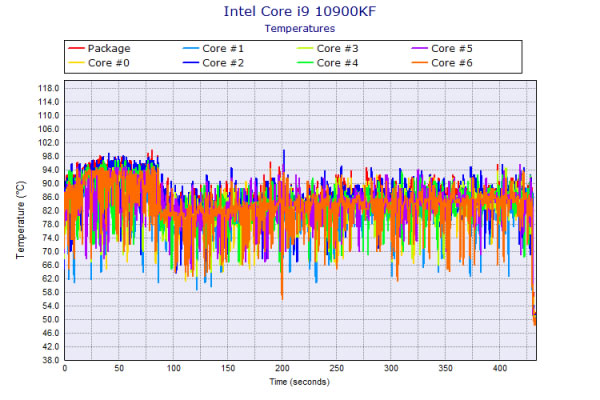Click the red Package legend line
Viewport: 600px width, 400px height.
coord(76,48)
